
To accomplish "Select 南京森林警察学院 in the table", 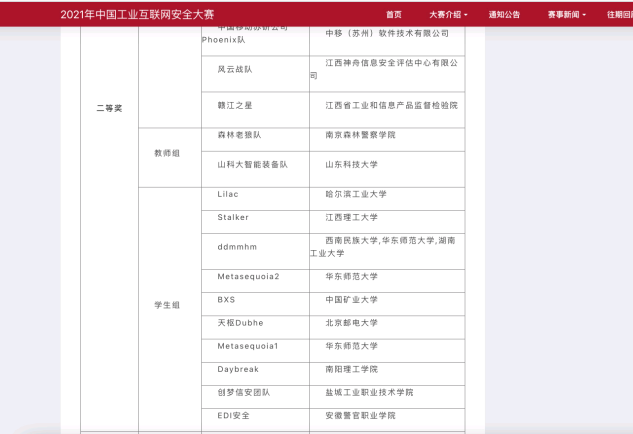I will pyautogui.click(x=361, y=135).
